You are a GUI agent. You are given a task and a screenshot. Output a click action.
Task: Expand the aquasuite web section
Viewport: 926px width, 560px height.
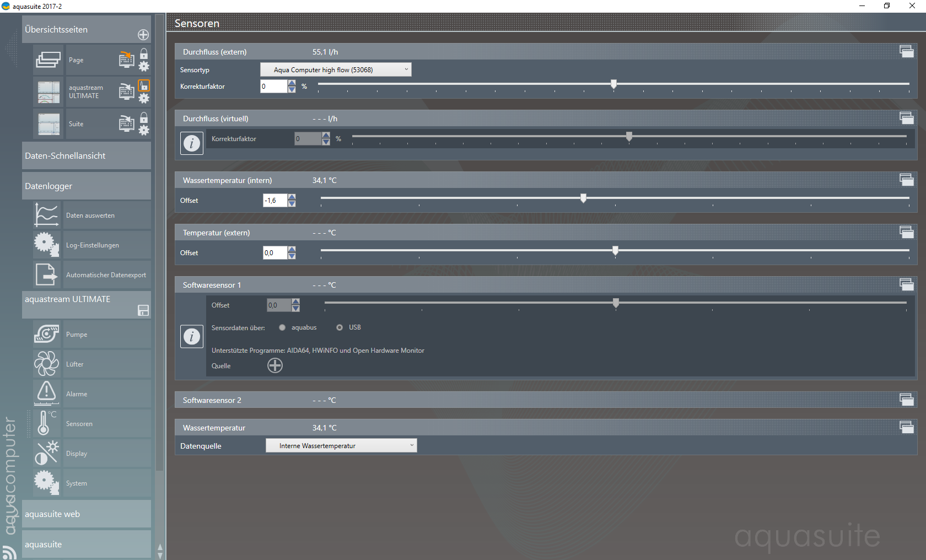pos(87,514)
